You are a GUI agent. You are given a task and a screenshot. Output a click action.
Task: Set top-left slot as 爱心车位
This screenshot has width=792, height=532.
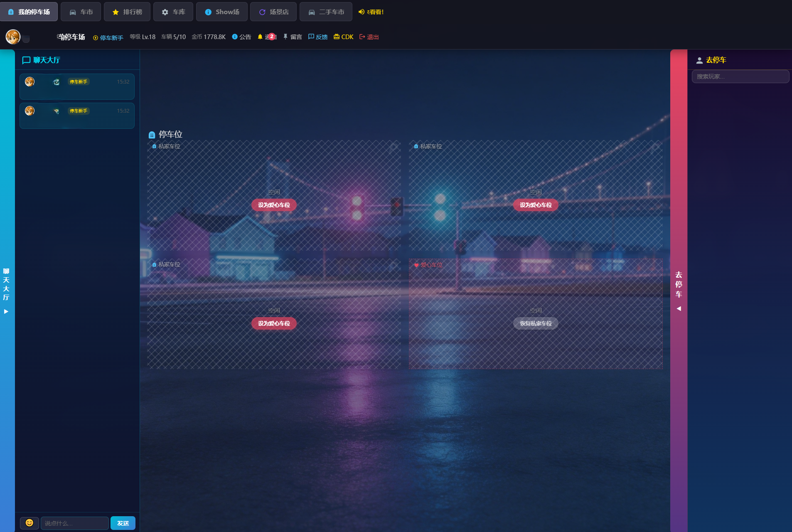274,205
